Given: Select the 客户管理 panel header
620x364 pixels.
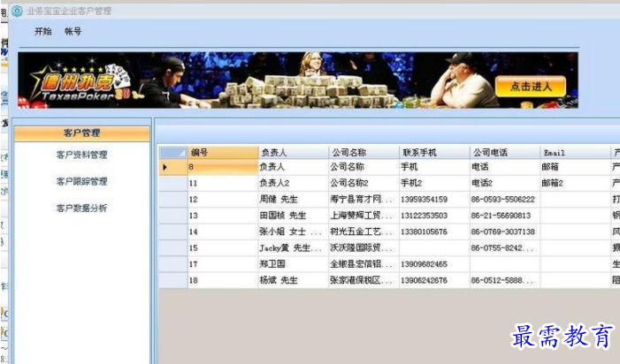Looking at the screenshot, I should pyautogui.click(x=82, y=133).
